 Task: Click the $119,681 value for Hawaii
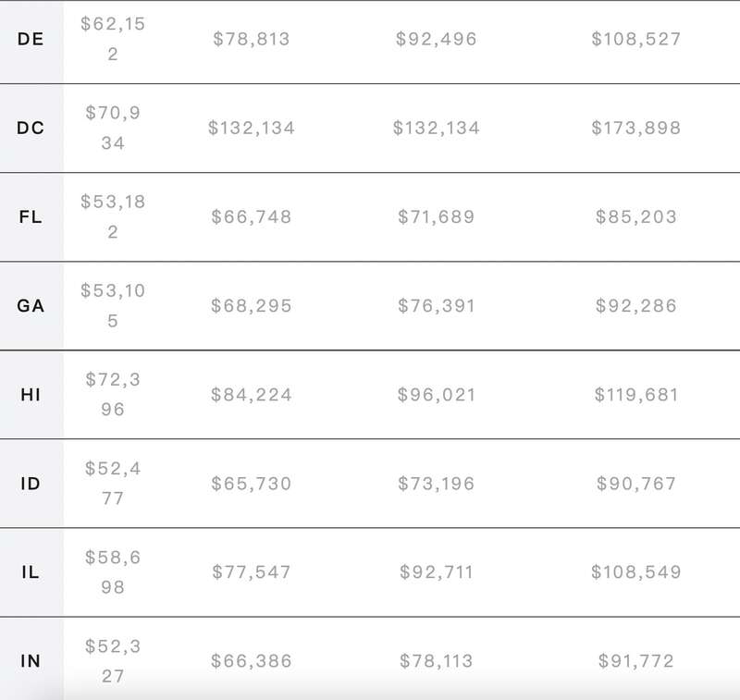click(x=636, y=395)
